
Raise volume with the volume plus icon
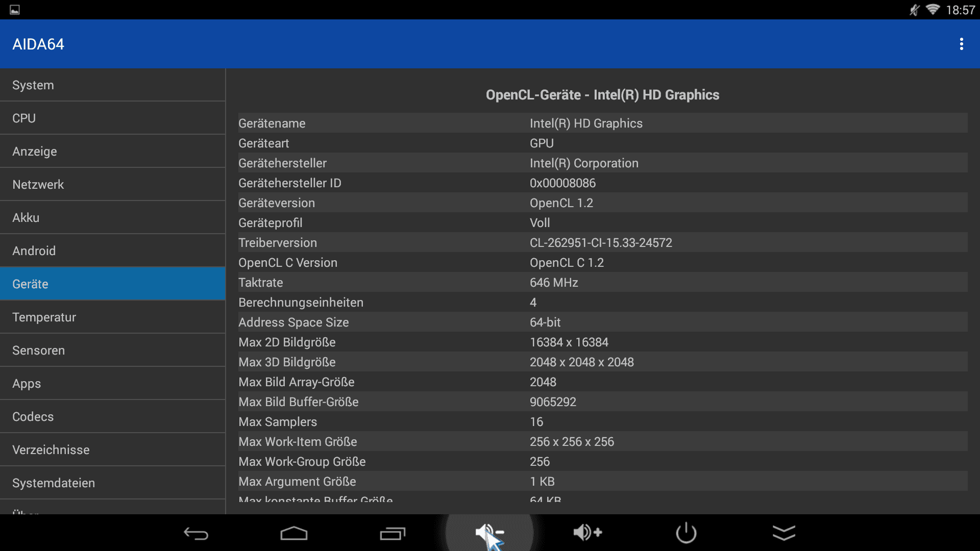[587, 533]
